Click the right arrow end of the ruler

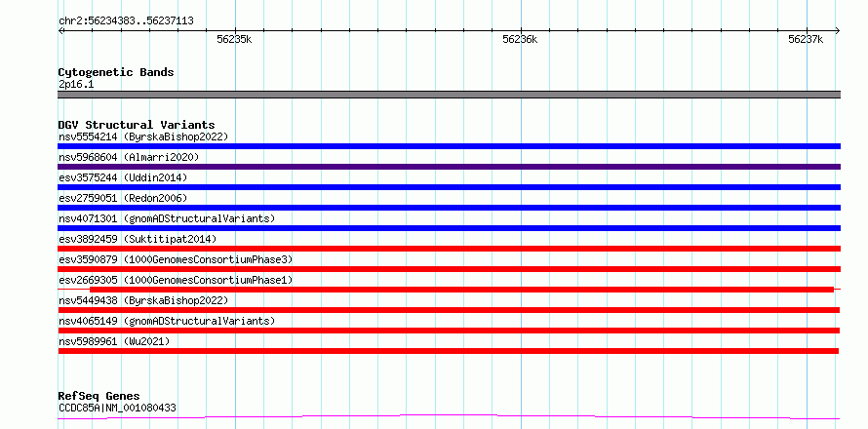pyautogui.click(x=838, y=31)
